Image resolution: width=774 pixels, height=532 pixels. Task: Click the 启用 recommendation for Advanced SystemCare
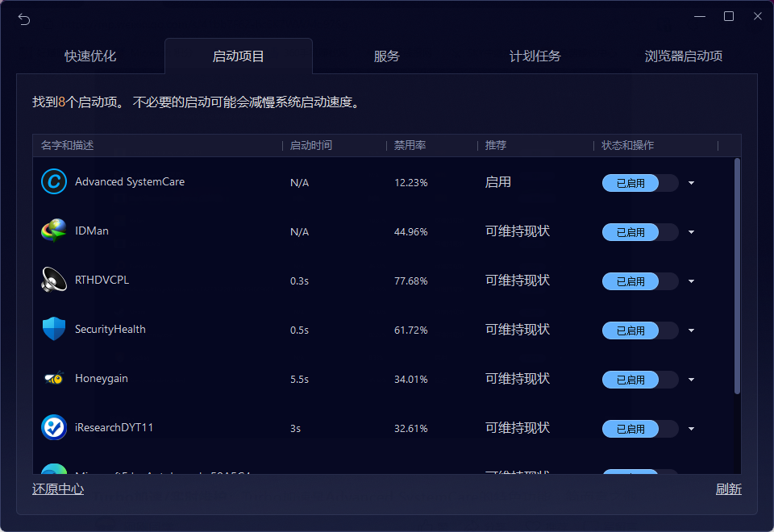tap(497, 182)
